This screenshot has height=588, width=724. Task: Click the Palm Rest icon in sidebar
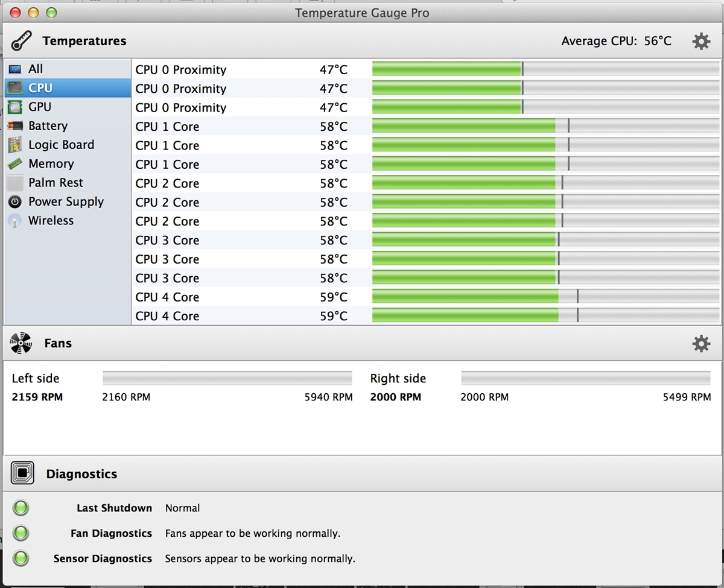[x=15, y=183]
